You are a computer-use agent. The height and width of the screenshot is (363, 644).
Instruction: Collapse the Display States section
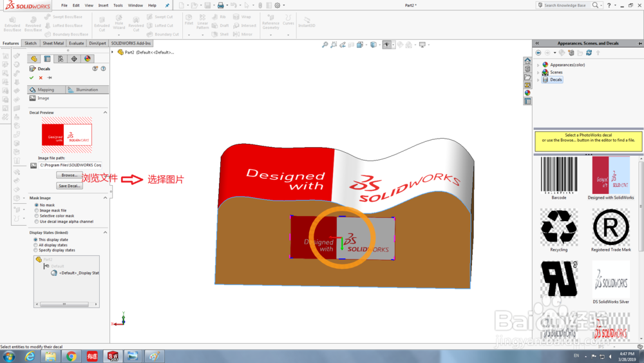105,232
